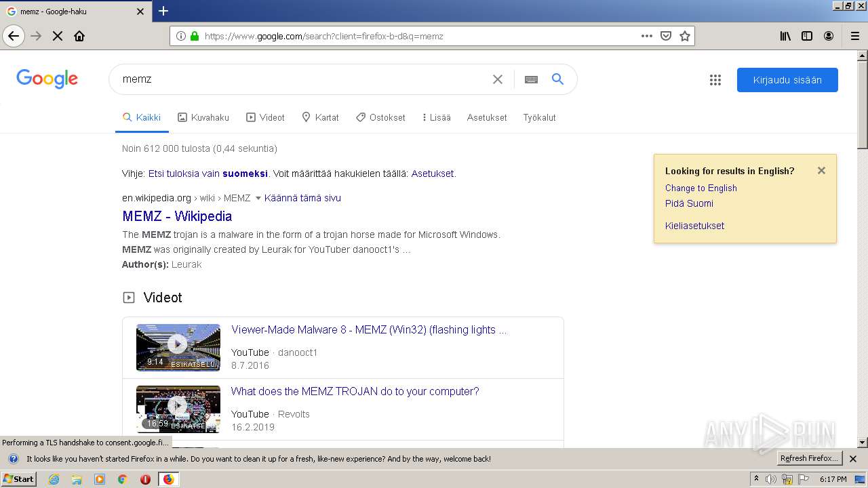Open Viewer-Made Malware 8 video link
868x488 pixels.
pos(369,330)
